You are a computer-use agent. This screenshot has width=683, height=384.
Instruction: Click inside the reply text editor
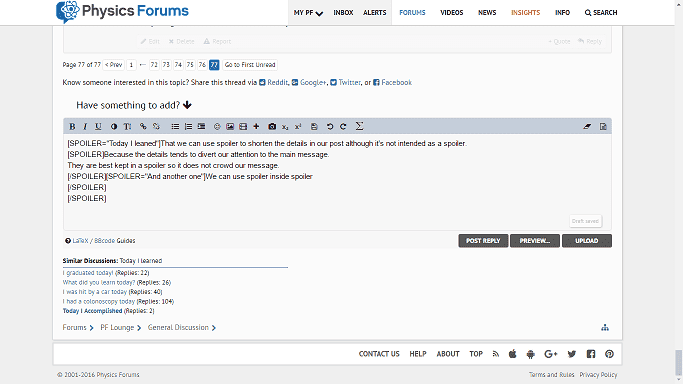pos(337,182)
